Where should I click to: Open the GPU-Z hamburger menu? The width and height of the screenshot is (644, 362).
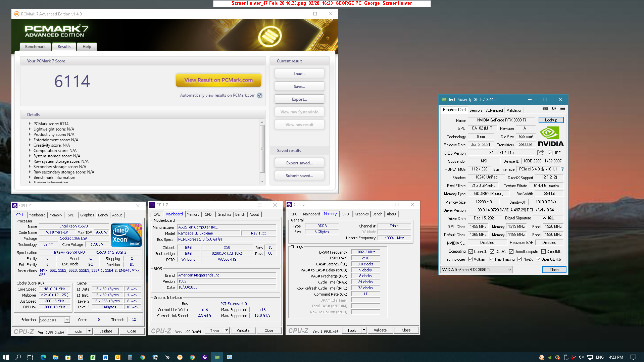pyautogui.click(x=563, y=109)
